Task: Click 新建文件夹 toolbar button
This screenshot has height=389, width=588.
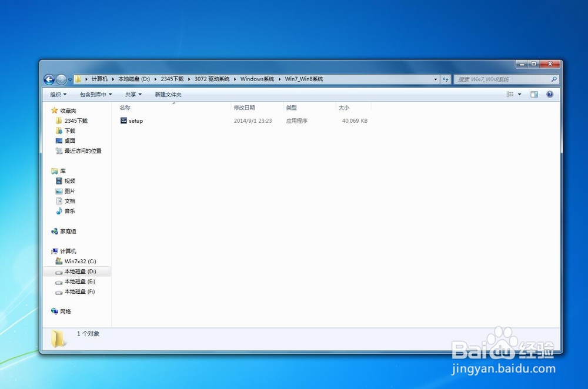Action: point(168,95)
